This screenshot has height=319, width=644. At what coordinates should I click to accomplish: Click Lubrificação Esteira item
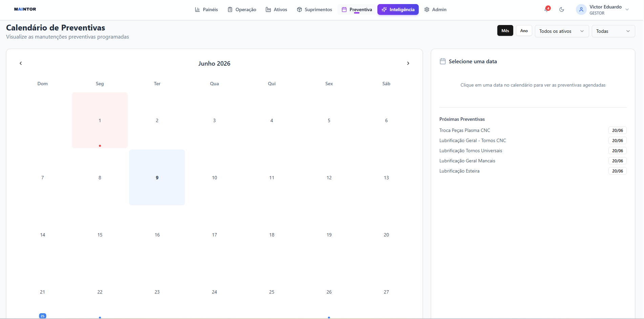(459, 171)
